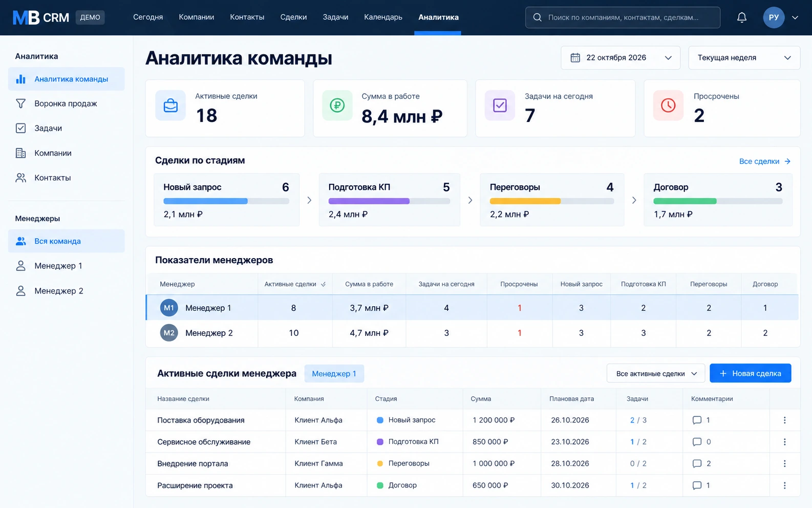Open comments icon for Сервисное обслуживание
The height and width of the screenshot is (508, 812).
tap(697, 442)
